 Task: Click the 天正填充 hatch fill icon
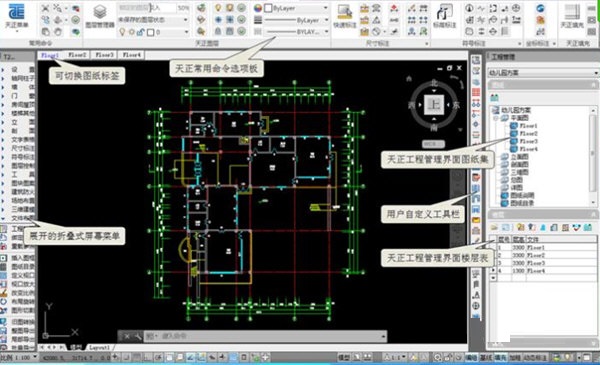coord(572,12)
